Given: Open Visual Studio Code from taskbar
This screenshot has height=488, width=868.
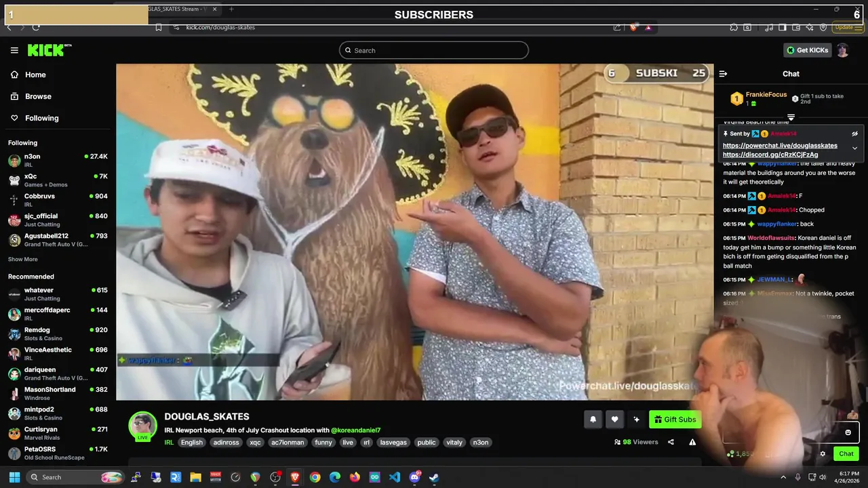Looking at the screenshot, I should pyautogui.click(x=395, y=477).
